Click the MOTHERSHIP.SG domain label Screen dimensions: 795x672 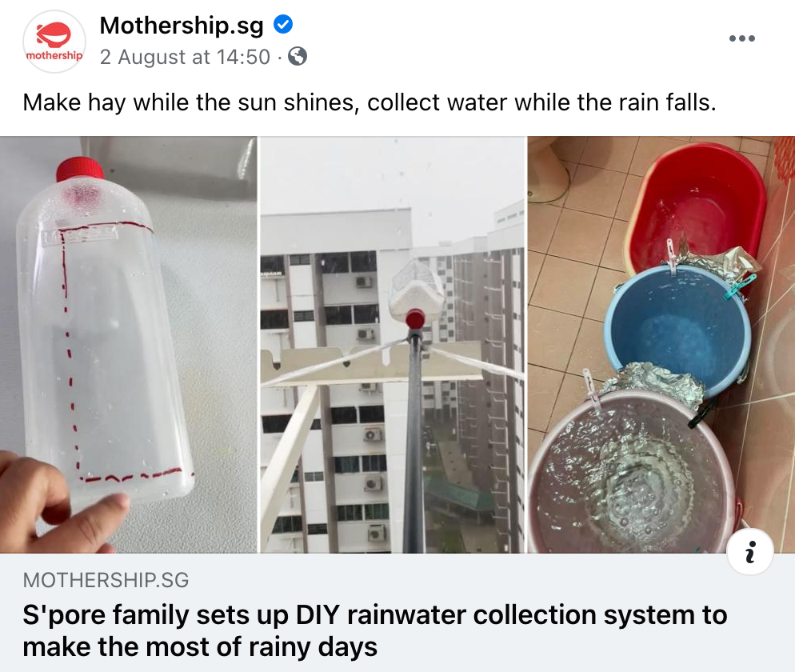click(x=106, y=580)
